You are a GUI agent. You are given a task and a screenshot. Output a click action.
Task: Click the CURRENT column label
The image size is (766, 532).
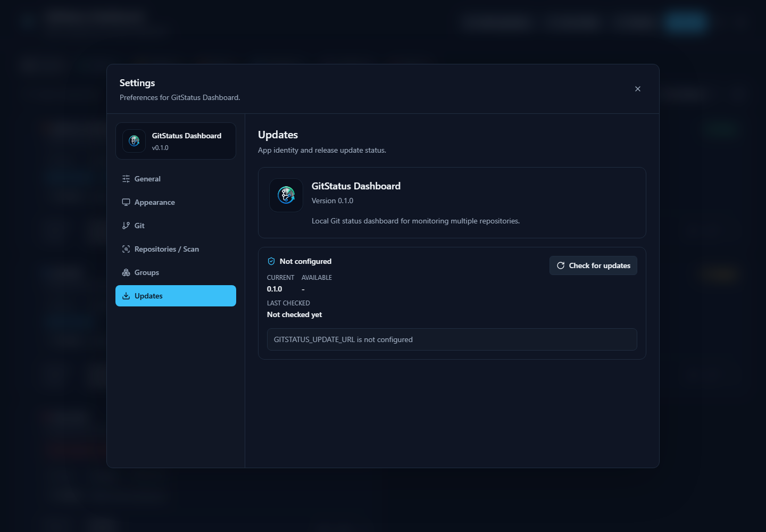point(280,278)
